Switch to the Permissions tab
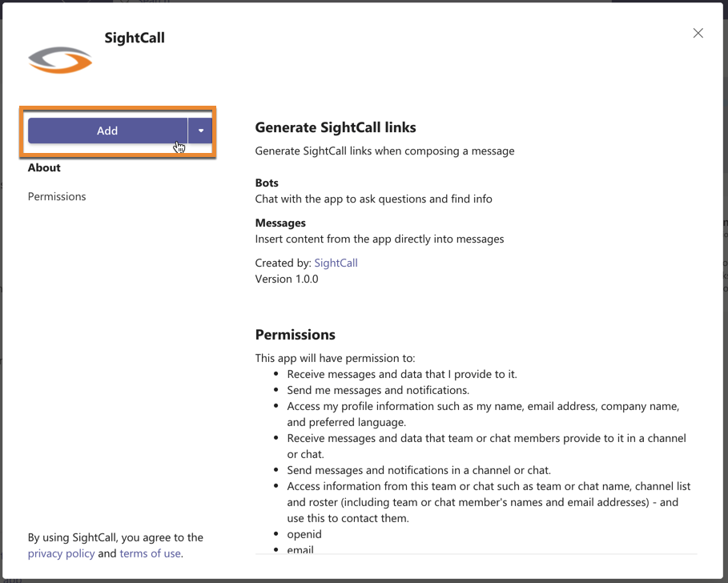The height and width of the screenshot is (583, 728). 57,196
